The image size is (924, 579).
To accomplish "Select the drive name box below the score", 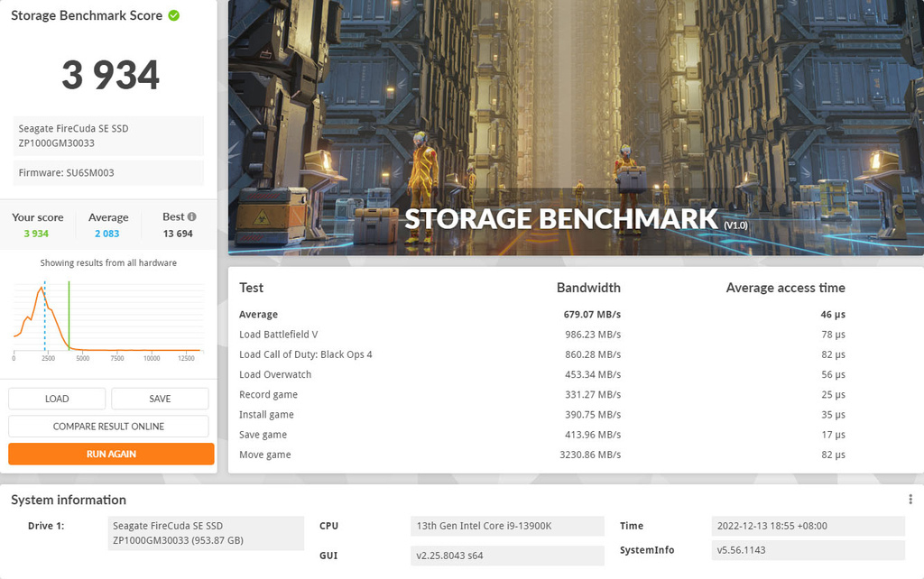I will (108, 136).
